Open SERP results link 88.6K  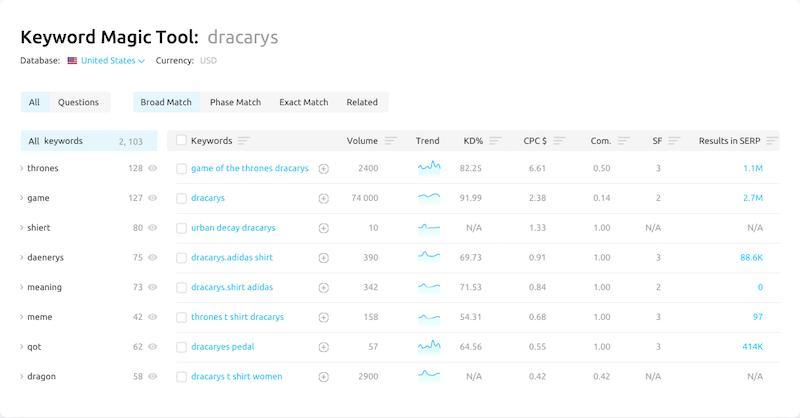coord(751,257)
